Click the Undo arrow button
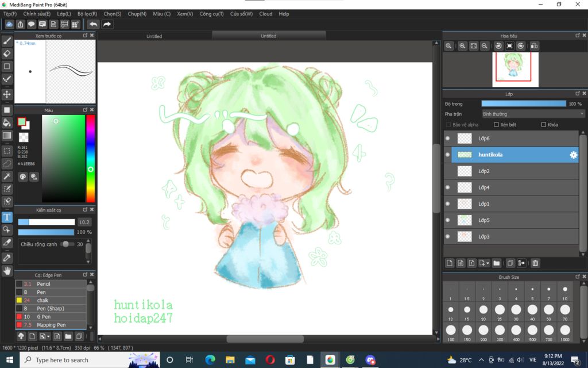Viewport: 588px width, 368px height. click(93, 24)
